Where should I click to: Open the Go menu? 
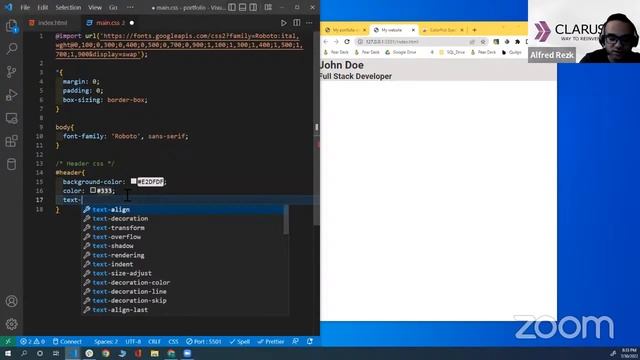tap(113, 7)
